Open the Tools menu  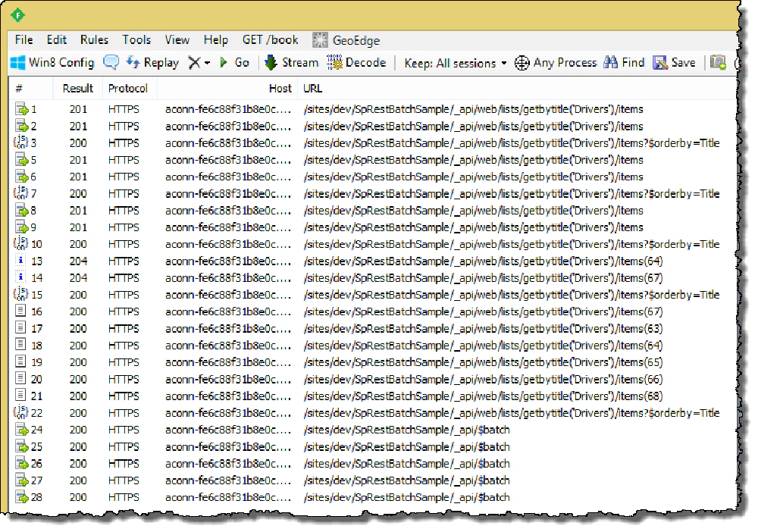click(x=136, y=39)
